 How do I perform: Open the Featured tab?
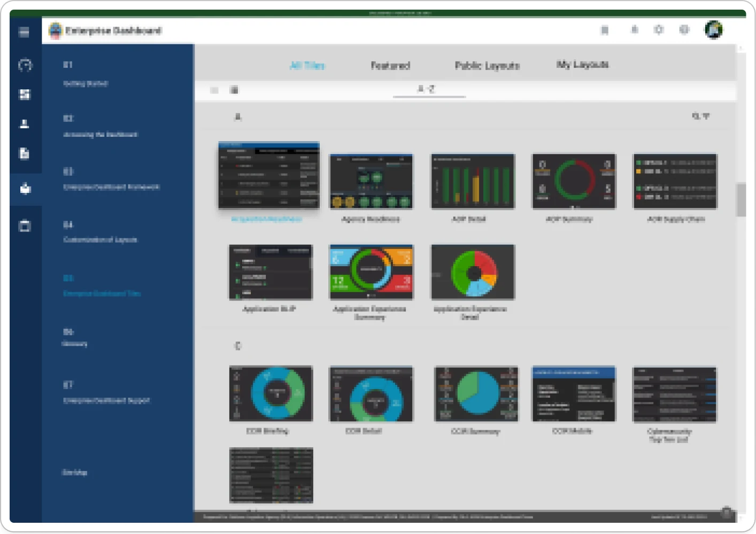tap(390, 65)
